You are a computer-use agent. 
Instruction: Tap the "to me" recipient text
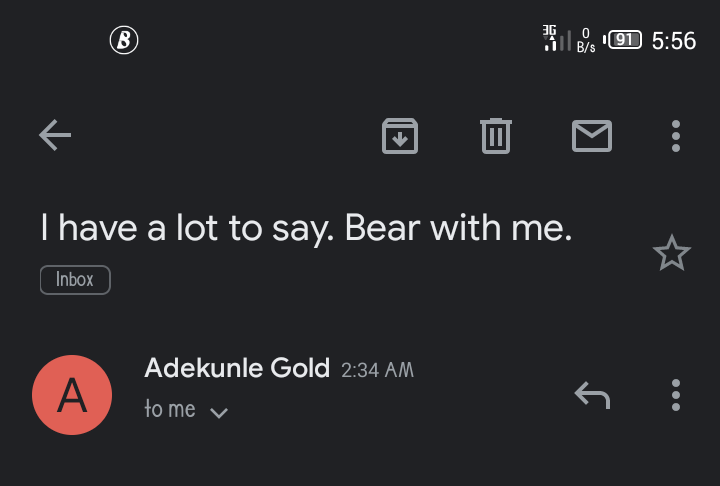pos(170,409)
